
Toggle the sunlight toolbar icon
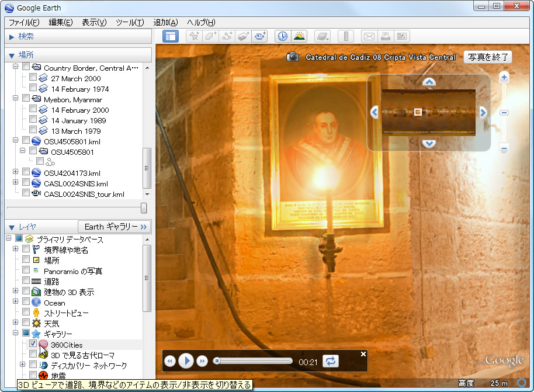click(299, 36)
